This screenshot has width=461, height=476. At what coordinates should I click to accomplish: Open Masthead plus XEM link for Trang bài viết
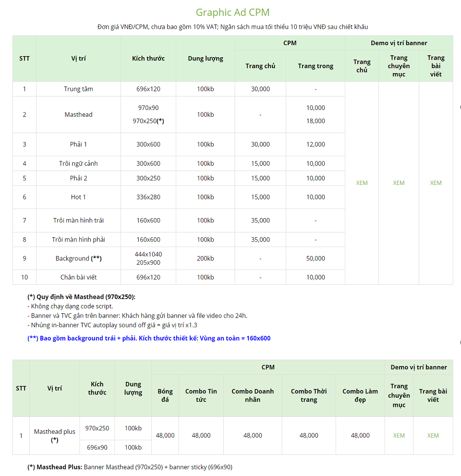click(433, 435)
